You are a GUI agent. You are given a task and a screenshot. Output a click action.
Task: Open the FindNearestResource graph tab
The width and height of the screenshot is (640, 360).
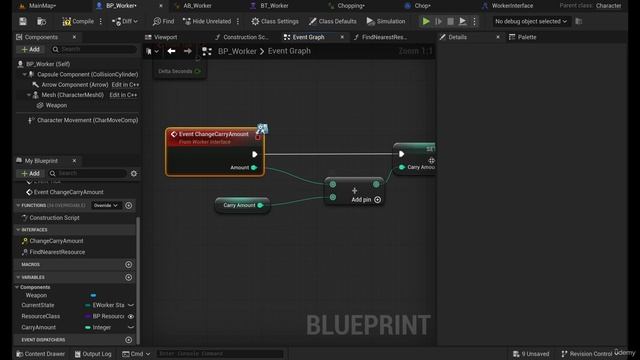coord(384,37)
